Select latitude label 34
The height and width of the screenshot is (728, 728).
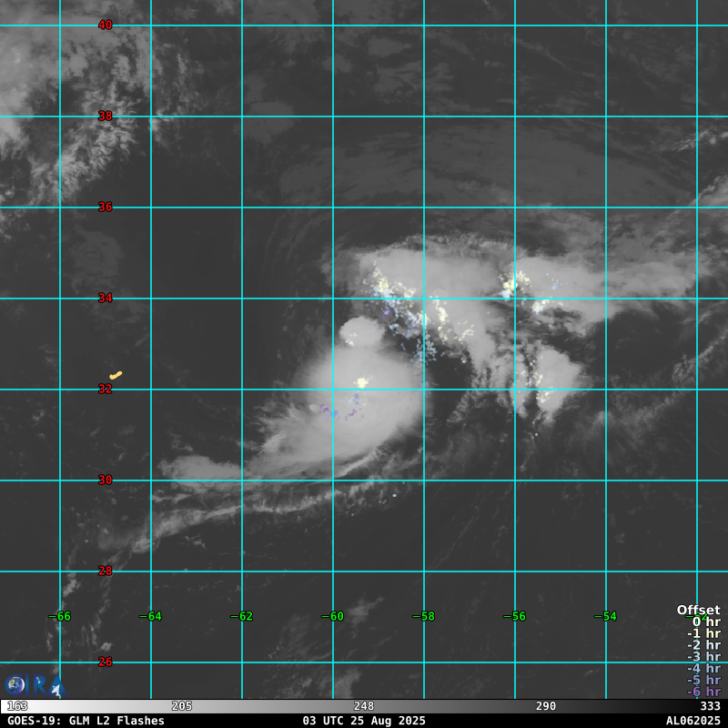[106, 298]
